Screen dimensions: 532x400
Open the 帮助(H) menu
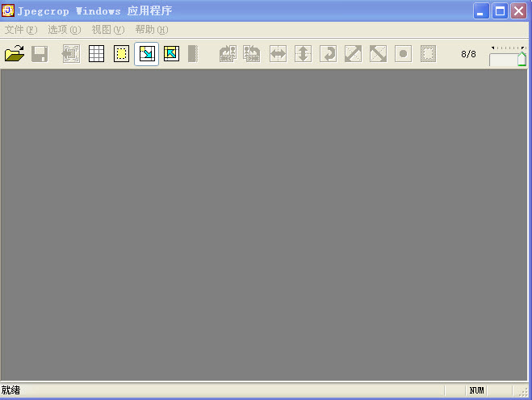[x=152, y=30]
